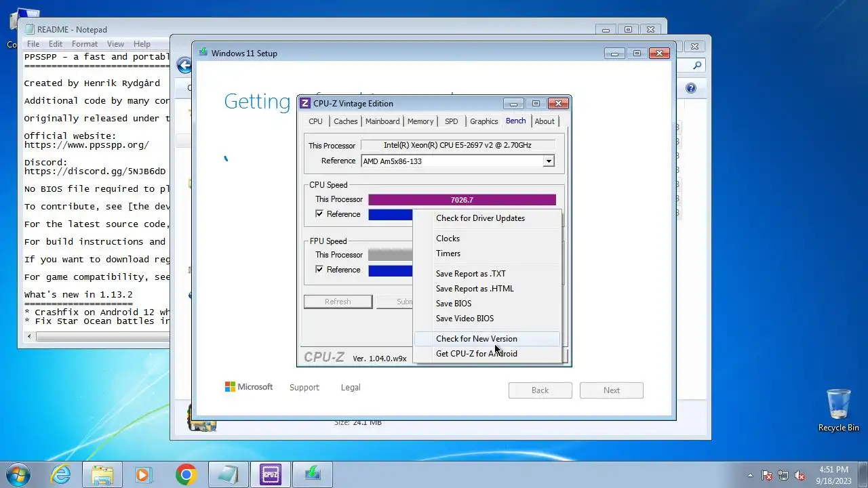Select Save Video BIOS menu entry
This screenshot has height=488, width=868.
coord(488,319)
